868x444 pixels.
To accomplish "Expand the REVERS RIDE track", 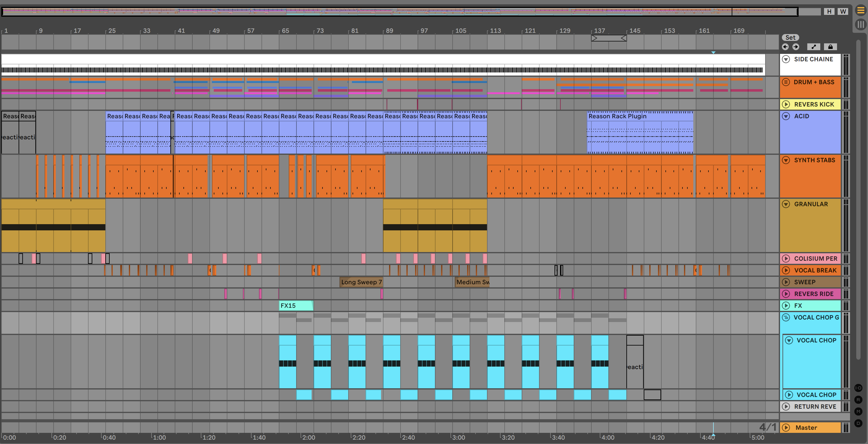I will click(786, 294).
